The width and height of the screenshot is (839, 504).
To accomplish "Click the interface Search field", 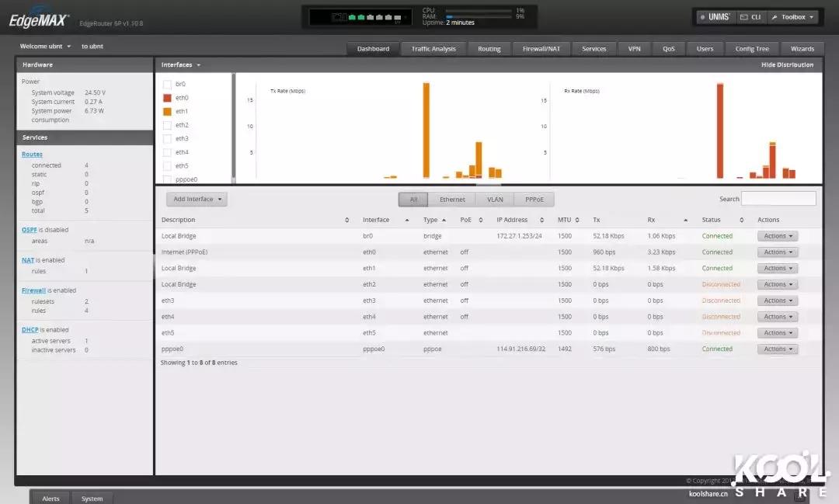I will click(778, 199).
